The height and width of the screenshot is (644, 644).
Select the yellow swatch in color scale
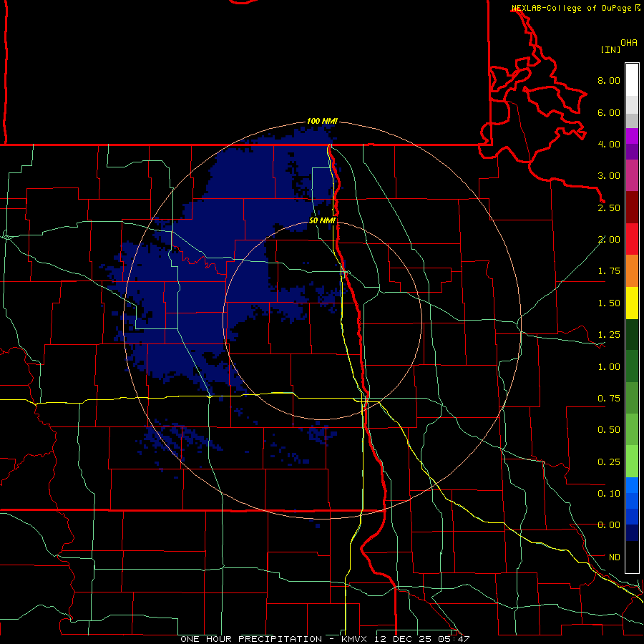point(632,303)
